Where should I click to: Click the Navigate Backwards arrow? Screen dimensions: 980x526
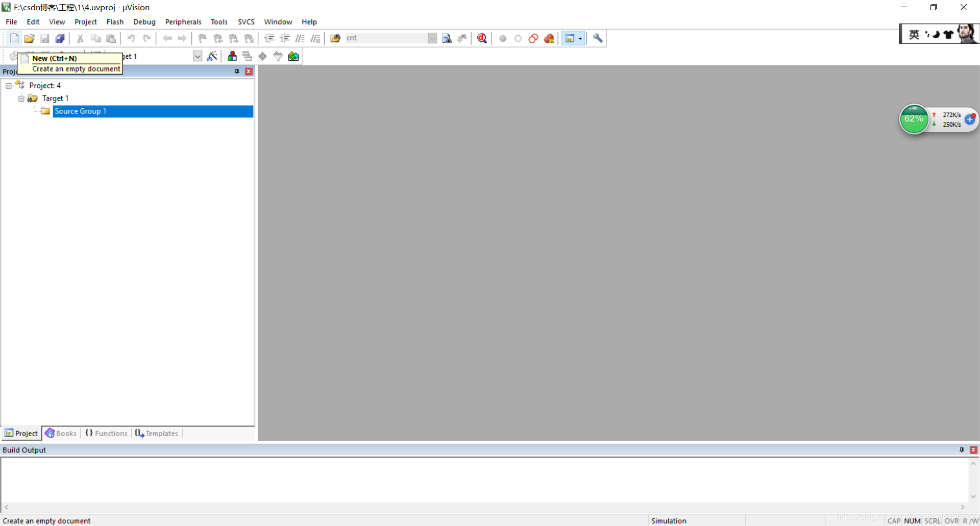pos(167,38)
